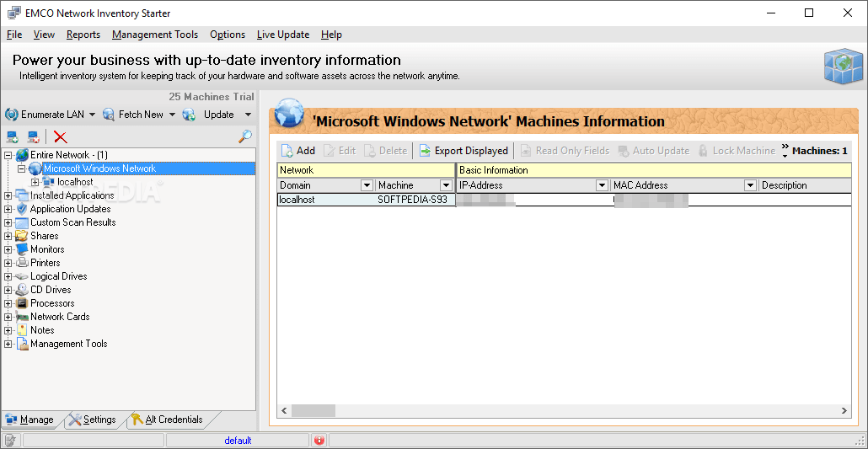Switch to the Settings tab
Image resolution: width=868 pixels, height=449 pixels.
pyautogui.click(x=93, y=420)
